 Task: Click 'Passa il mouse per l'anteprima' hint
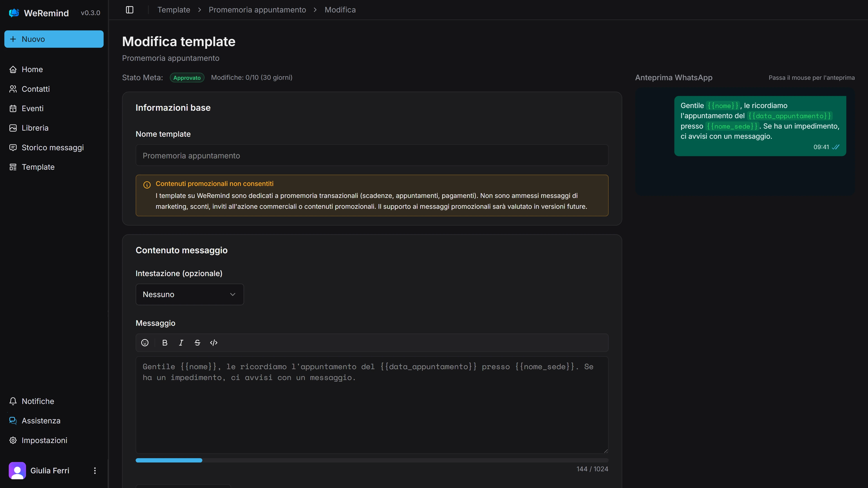pos(811,78)
